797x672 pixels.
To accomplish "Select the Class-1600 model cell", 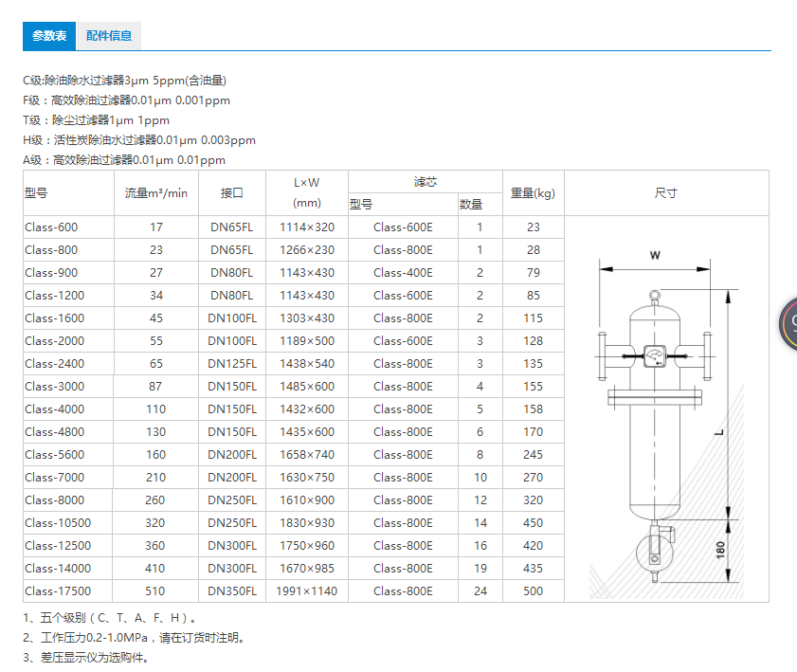I will 68,318.
